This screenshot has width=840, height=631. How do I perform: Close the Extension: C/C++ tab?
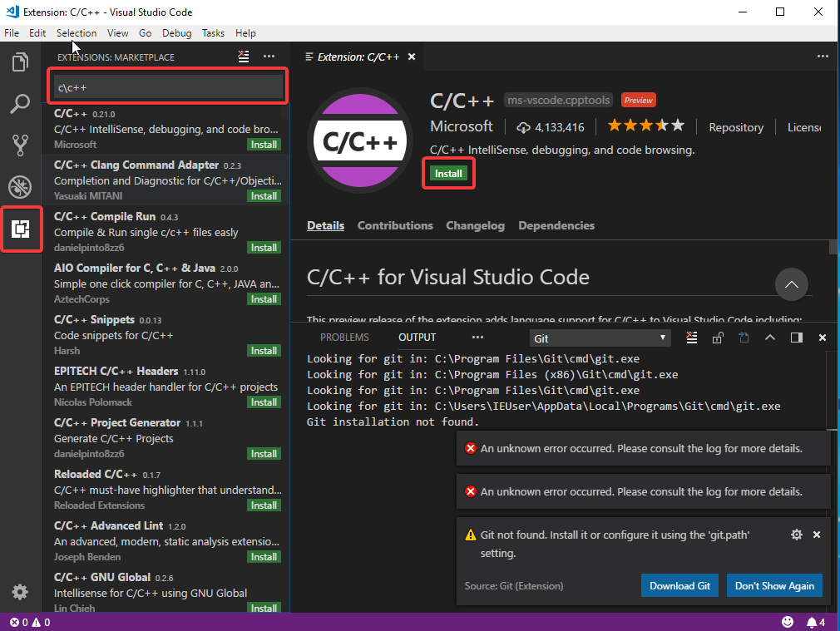412,57
